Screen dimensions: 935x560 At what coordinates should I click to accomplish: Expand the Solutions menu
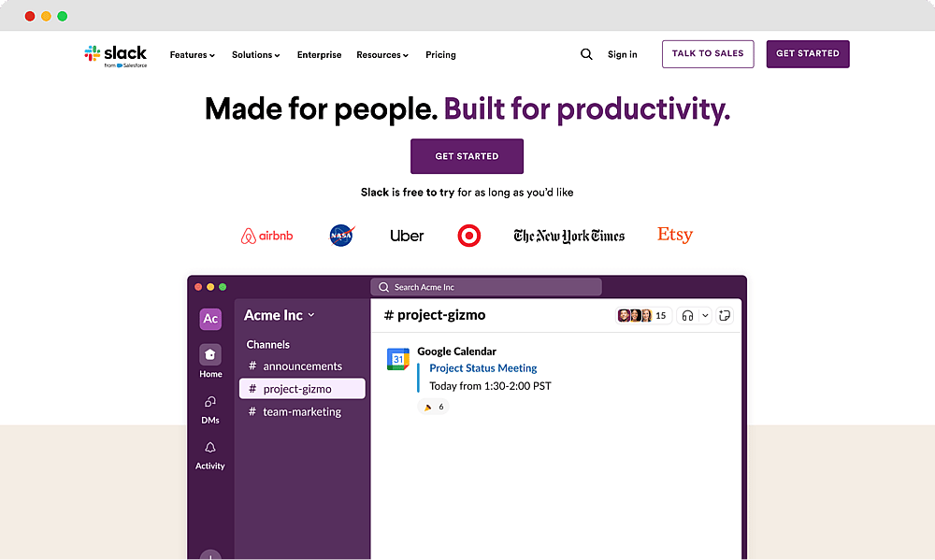256,55
